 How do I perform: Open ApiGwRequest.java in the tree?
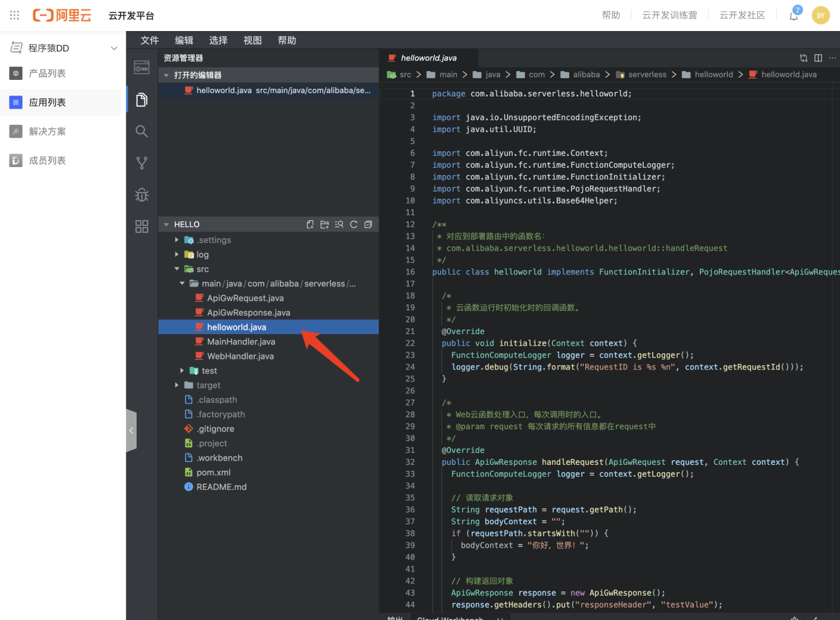268,298
